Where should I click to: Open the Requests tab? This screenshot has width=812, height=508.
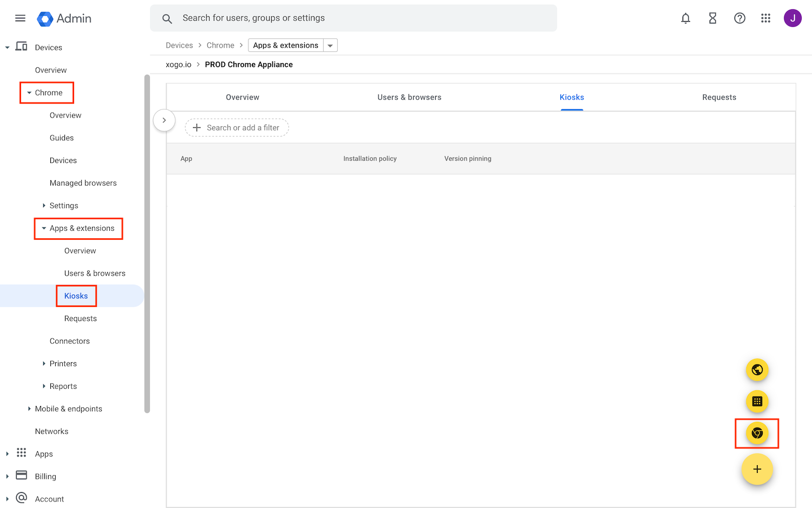click(x=719, y=97)
